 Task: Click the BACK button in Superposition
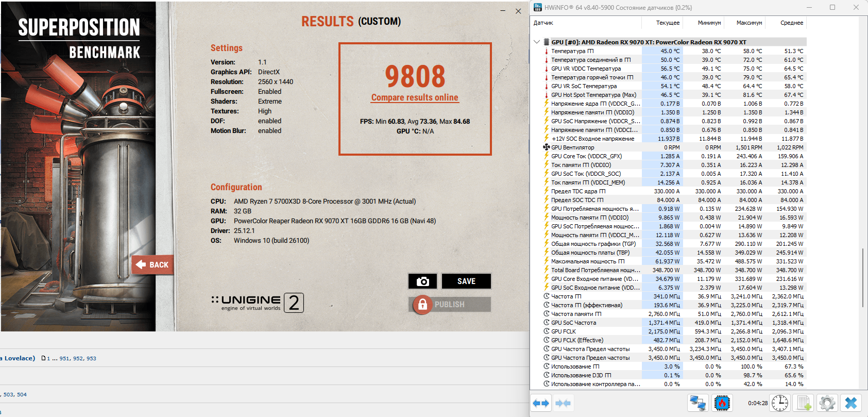(x=152, y=265)
